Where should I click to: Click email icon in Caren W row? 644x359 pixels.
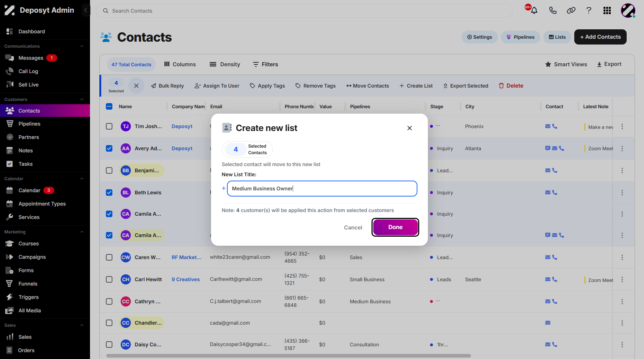548,257
